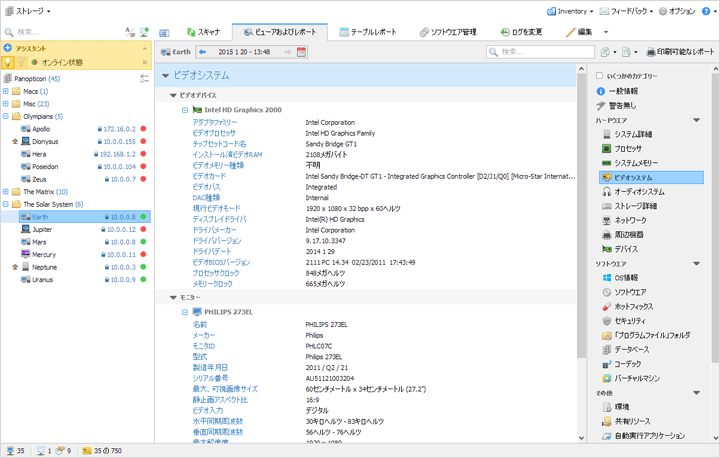Click the 印刷可能なレポート button
Screen dimensions: 720x458
[680, 52]
